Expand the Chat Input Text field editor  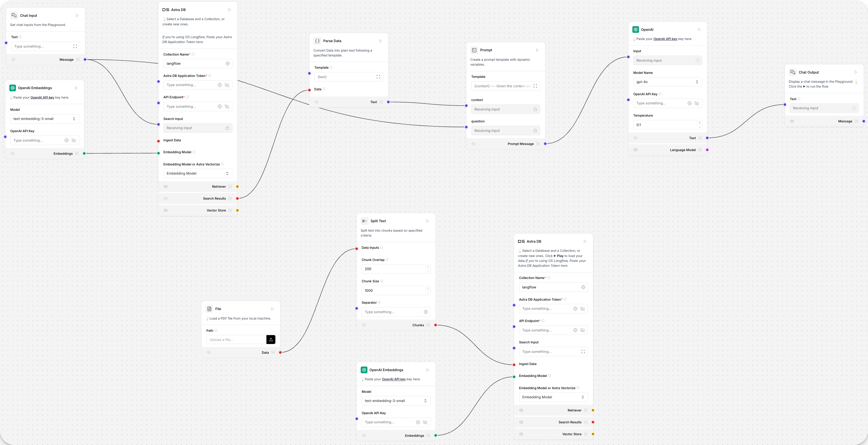click(x=75, y=46)
